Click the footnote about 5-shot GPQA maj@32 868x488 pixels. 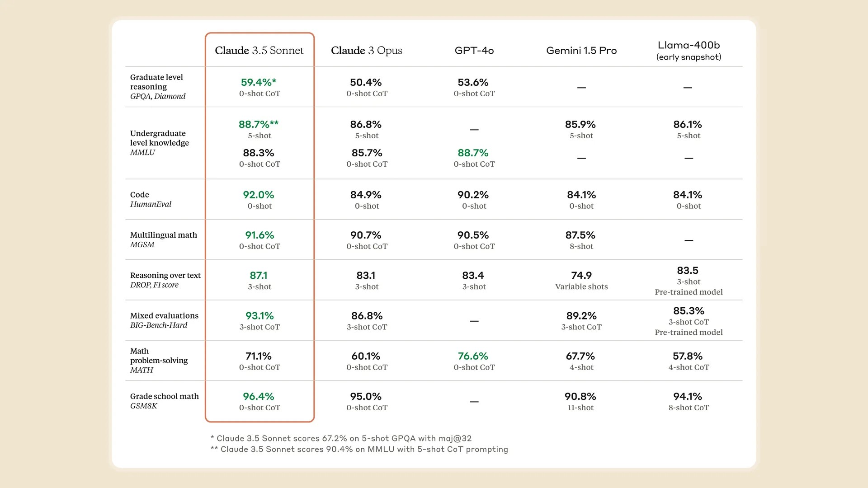tap(341, 438)
